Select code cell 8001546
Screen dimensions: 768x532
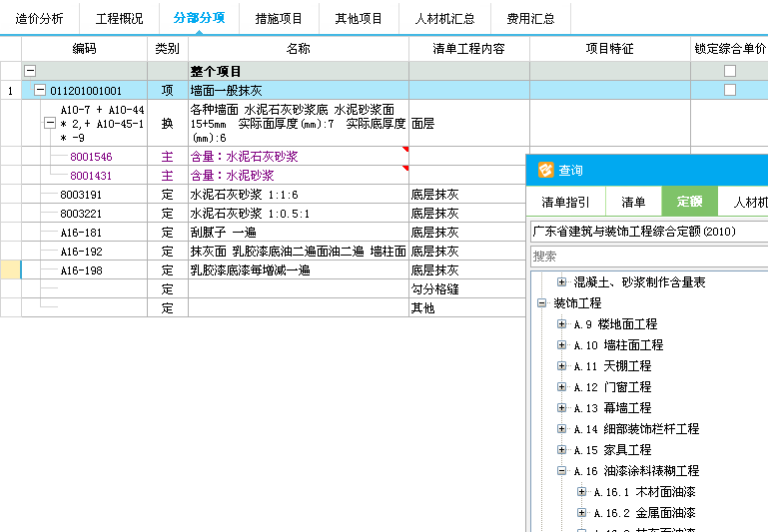91,157
